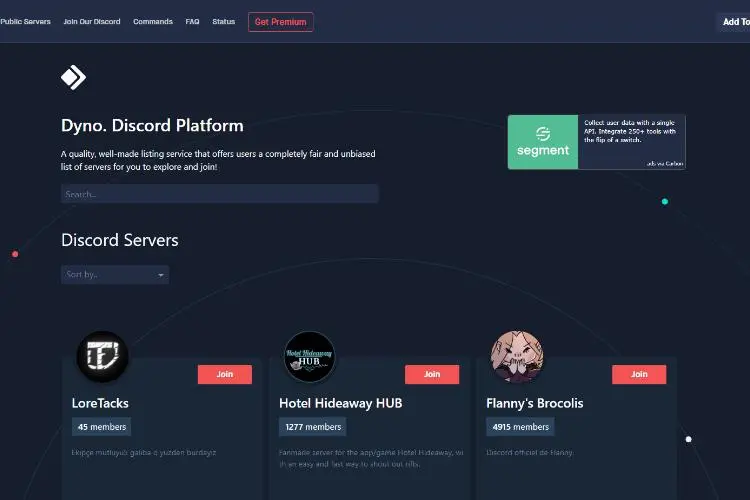Click the Add To button in header
The width and height of the screenshot is (750, 500).
tap(735, 22)
